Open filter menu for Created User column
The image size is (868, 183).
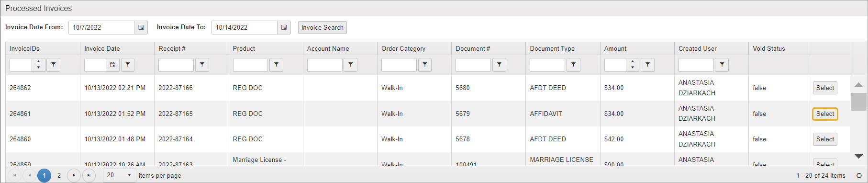pos(722,65)
